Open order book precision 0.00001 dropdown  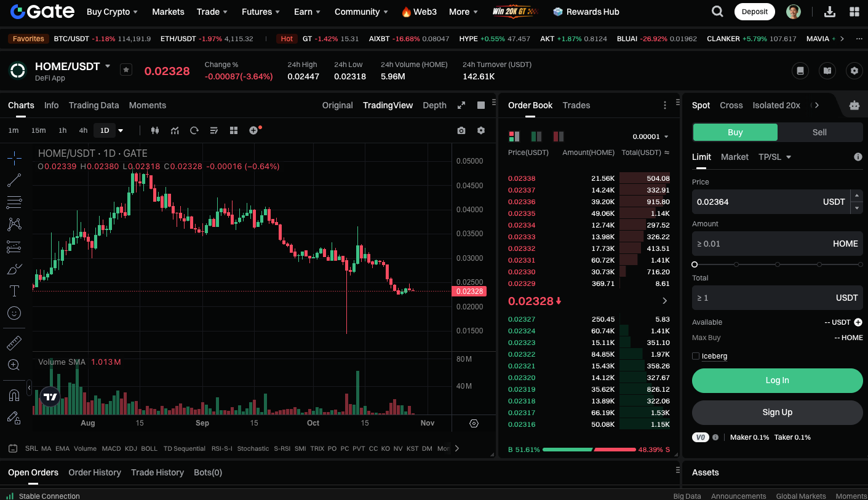651,137
